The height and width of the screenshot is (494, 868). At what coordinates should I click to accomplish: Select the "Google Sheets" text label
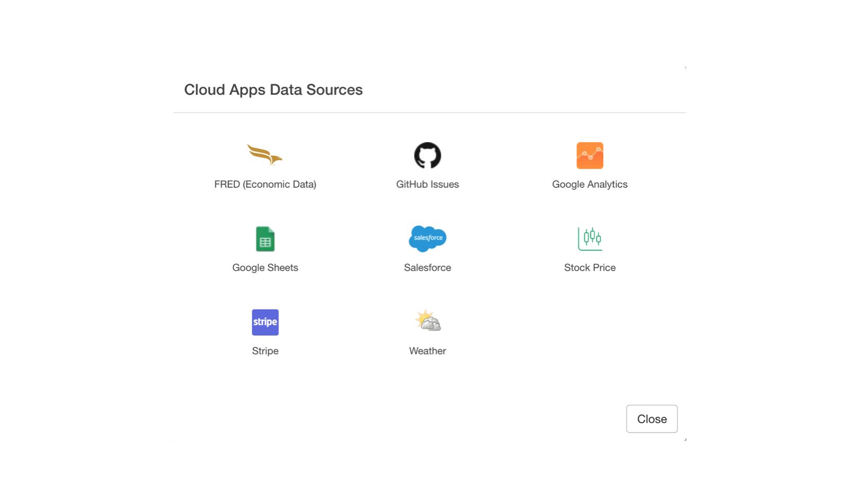(265, 268)
